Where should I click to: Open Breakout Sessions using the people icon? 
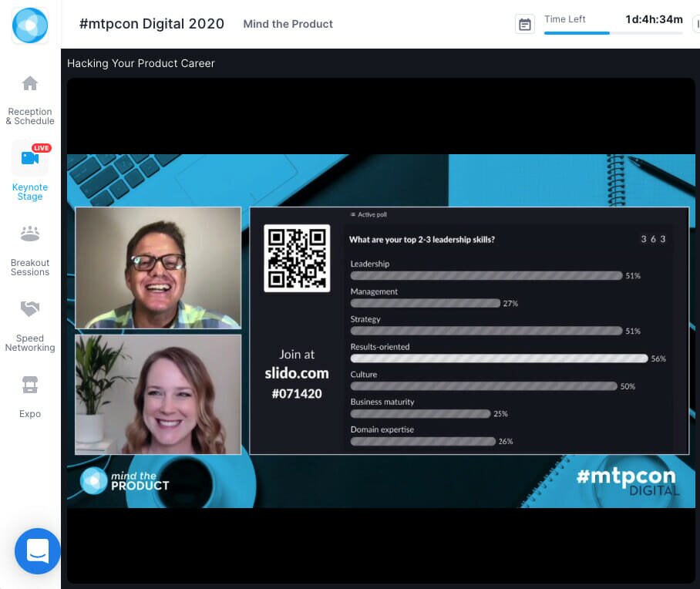pyautogui.click(x=29, y=233)
